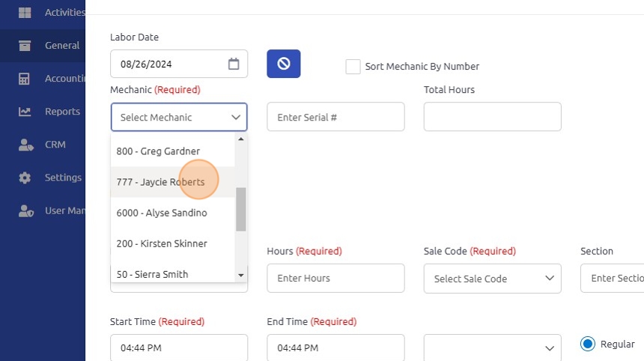This screenshot has width=644, height=361.
Task: Click the User Management icon
Action: tap(25, 210)
